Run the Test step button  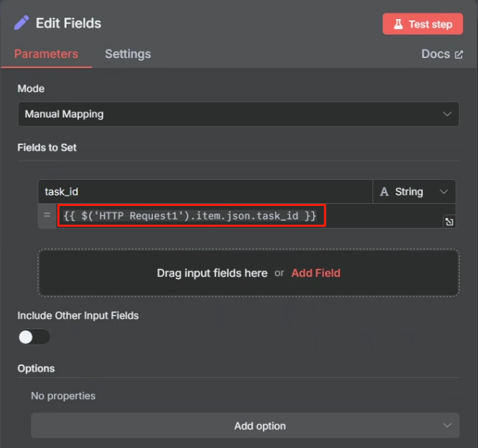tap(423, 24)
